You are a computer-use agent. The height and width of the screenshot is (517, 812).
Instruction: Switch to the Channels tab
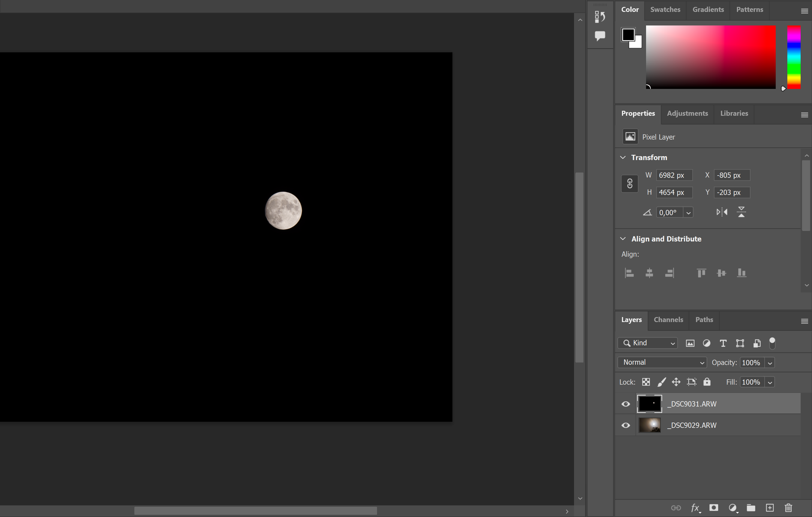pos(668,320)
